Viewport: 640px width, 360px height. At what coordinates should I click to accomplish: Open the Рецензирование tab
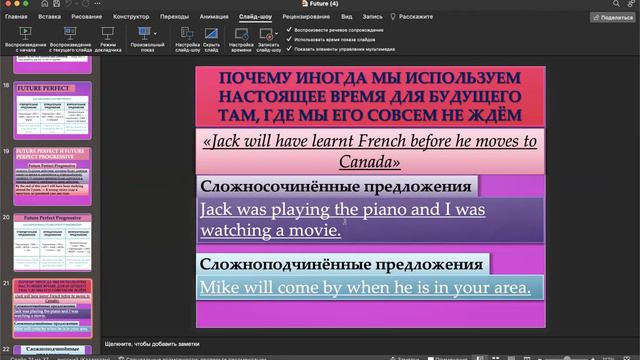[306, 17]
